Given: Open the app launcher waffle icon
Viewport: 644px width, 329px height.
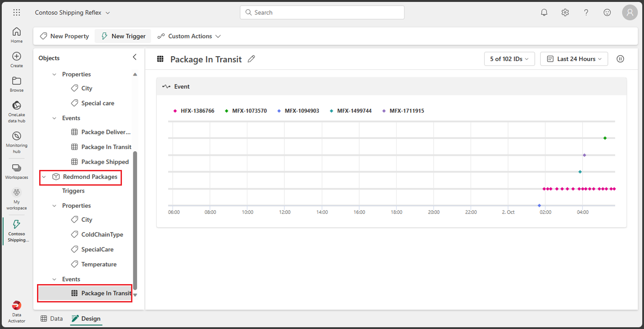Looking at the screenshot, I should (17, 13).
